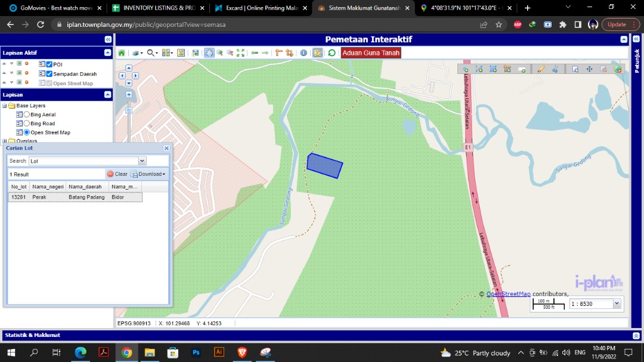
Task: Click the green refresh map icon
Action: [332, 53]
